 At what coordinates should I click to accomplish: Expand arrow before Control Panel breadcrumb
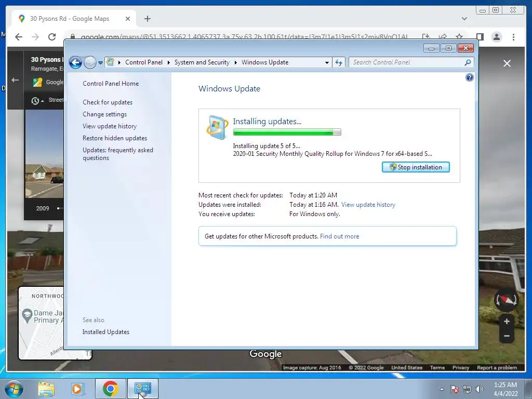pyautogui.click(x=119, y=62)
